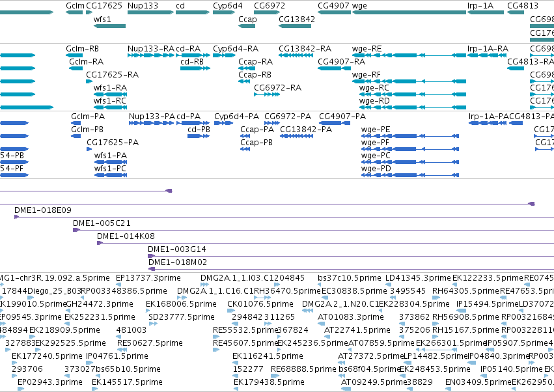
Task: Select transcript label CG6972-RA
Action: coord(278,88)
